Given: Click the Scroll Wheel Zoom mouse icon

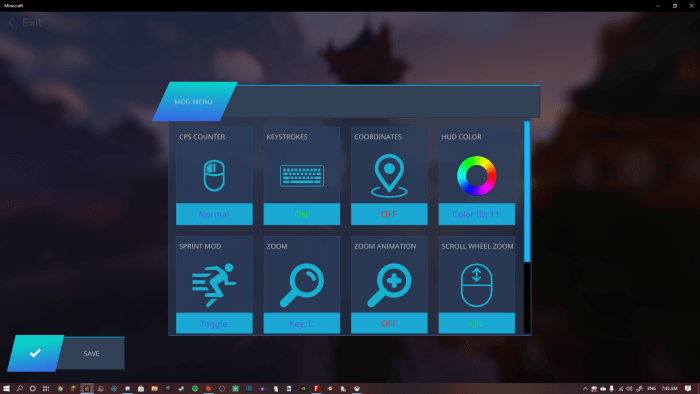Looking at the screenshot, I should click(476, 285).
